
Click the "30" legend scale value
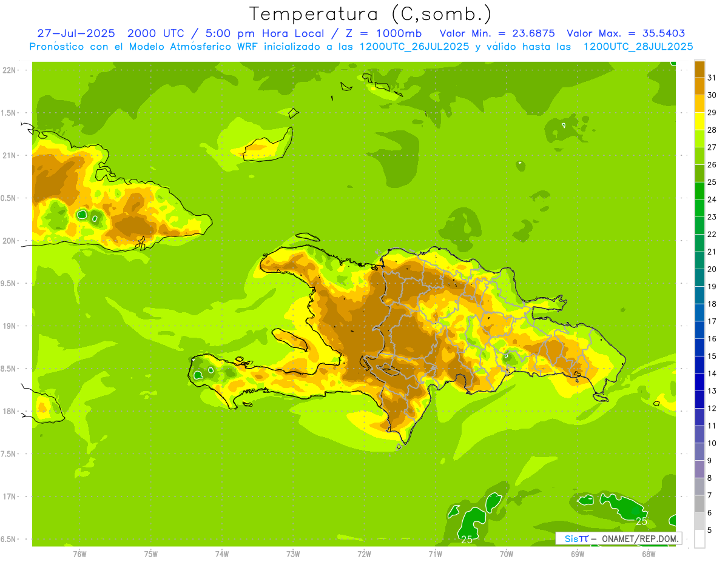pyautogui.click(x=712, y=95)
